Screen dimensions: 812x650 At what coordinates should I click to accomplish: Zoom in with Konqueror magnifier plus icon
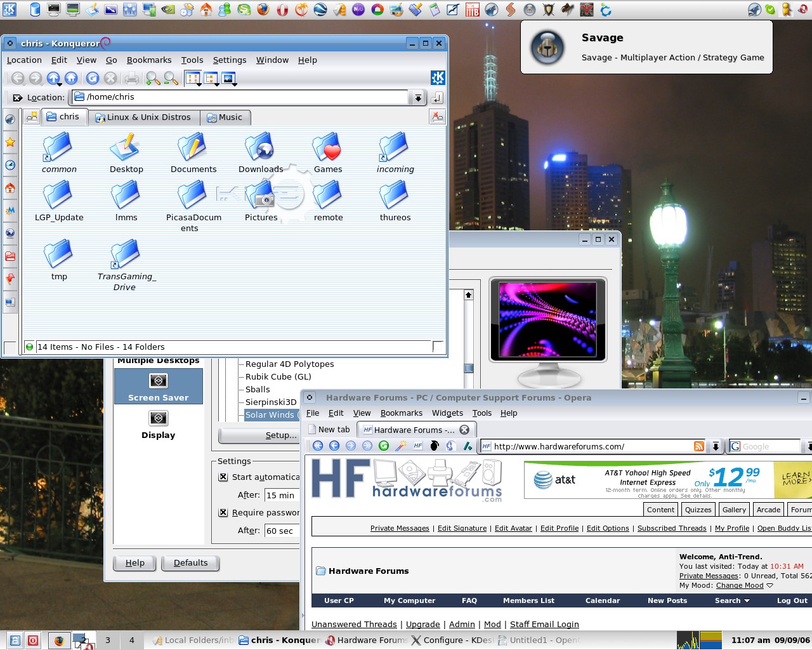click(x=153, y=78)
